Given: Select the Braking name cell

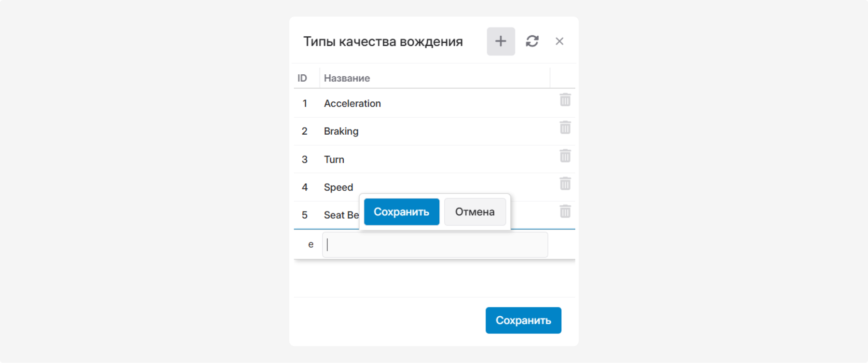Looking at the screenshot, I should coord(435,131).
